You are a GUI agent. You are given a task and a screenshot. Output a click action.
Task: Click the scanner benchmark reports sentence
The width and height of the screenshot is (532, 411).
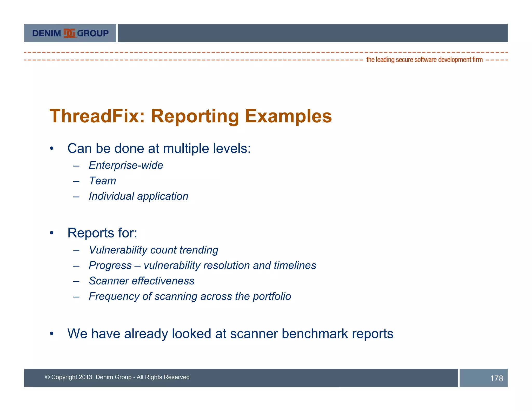230,334
